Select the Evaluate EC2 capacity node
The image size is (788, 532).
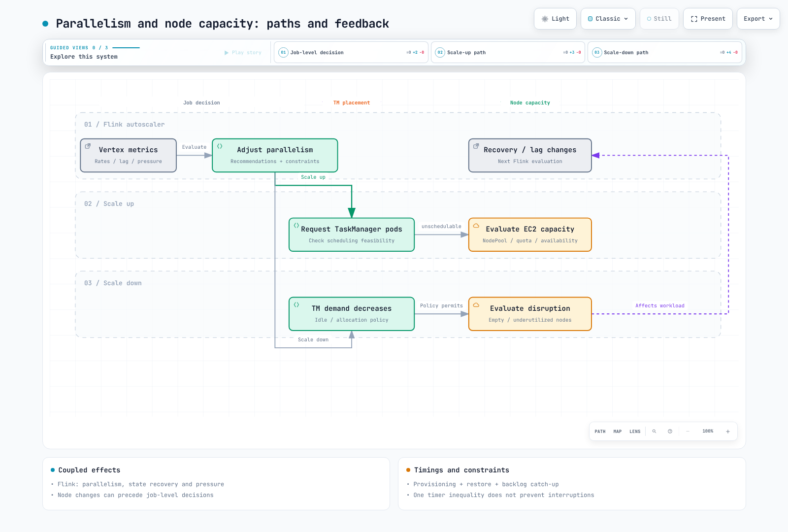[530, 234]
